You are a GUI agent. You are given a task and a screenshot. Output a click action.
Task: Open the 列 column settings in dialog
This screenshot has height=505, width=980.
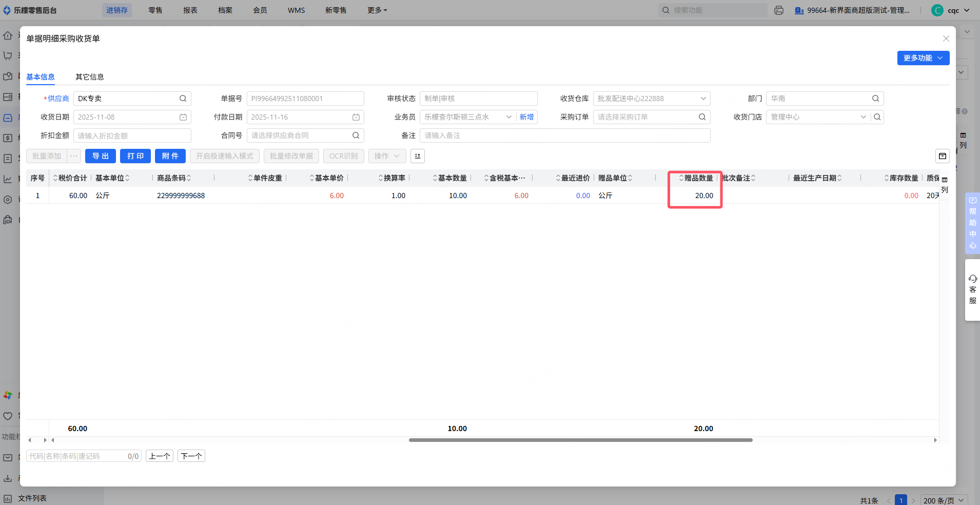[945, 185]
